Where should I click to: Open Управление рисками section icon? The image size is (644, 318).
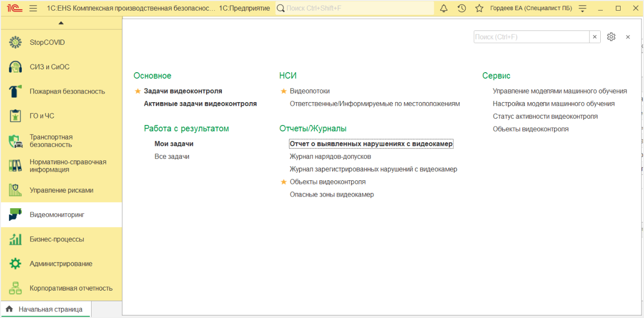click(16, 190)
